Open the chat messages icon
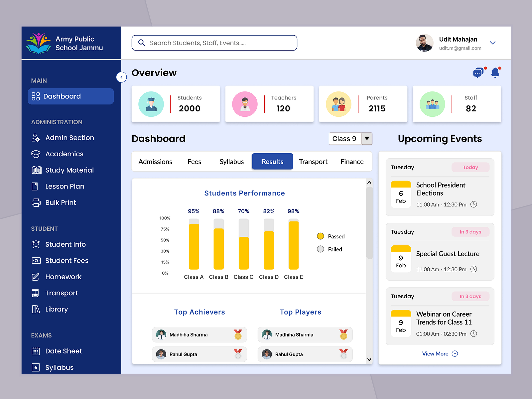 pyautogui.click(x=478, y=72)
